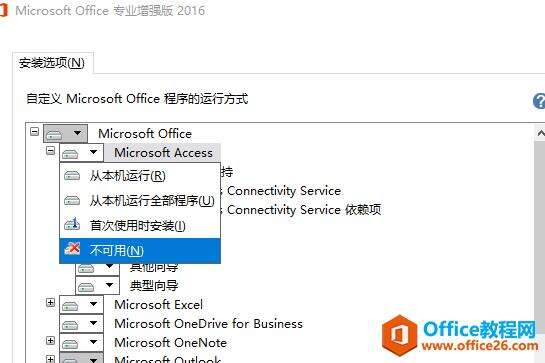Open install dropdown for 典型向导
This screenshot has width=545, height=363.
97,286
